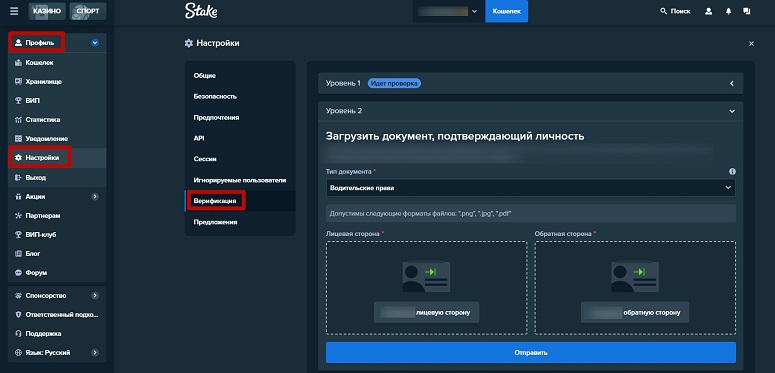775x373 pixels.
Task: Open the notifications bell icon
Action: tap(728, 11)
